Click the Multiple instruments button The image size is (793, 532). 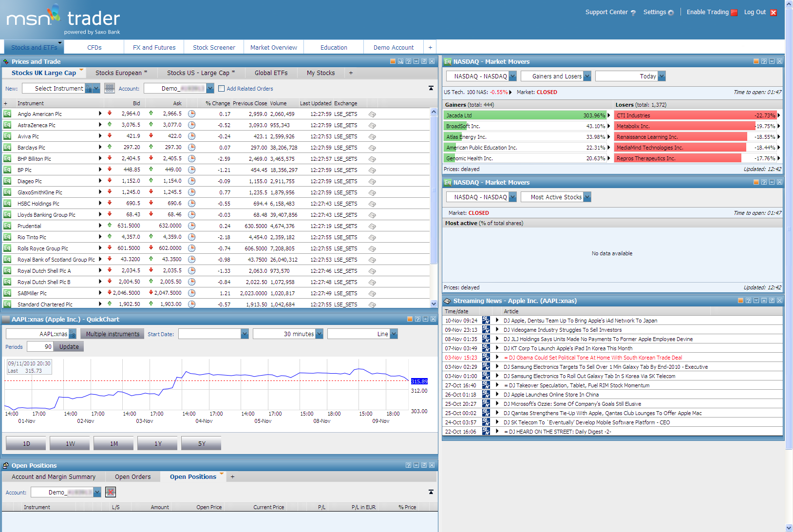(x=113, y=334)
